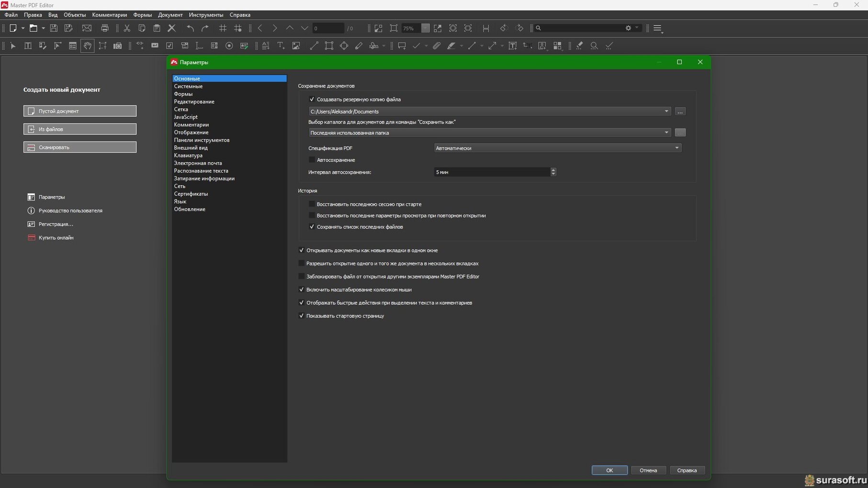The image size is (868, 488).
Task: Click the Отмена button
Action: point(648,470)
